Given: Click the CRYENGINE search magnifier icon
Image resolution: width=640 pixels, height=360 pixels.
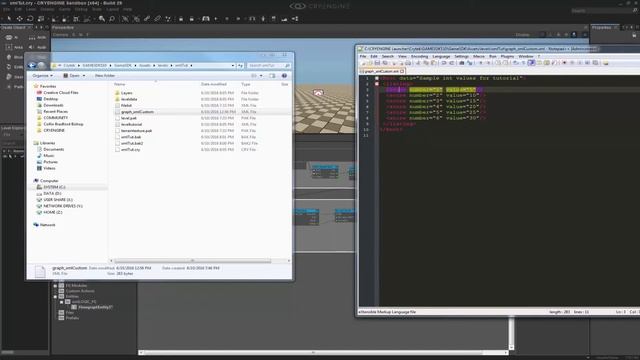Looking at the screenshot, I should (635, 11).
